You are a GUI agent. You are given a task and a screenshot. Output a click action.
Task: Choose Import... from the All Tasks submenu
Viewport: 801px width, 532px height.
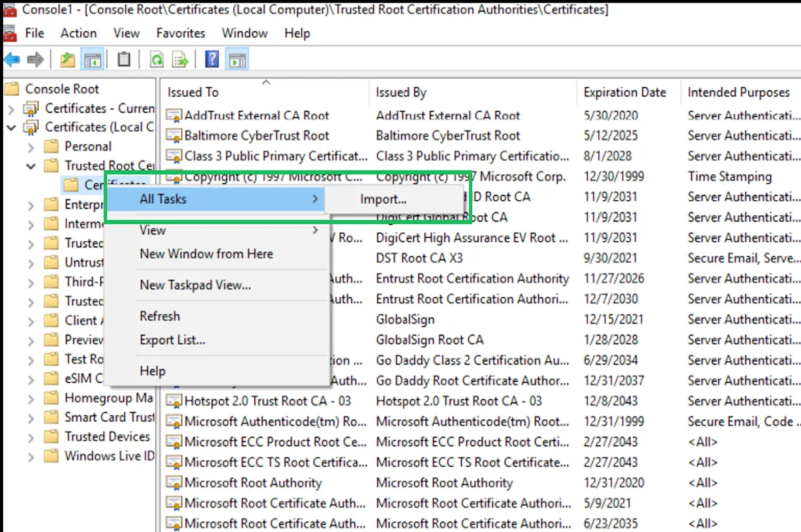pos(383,199)
